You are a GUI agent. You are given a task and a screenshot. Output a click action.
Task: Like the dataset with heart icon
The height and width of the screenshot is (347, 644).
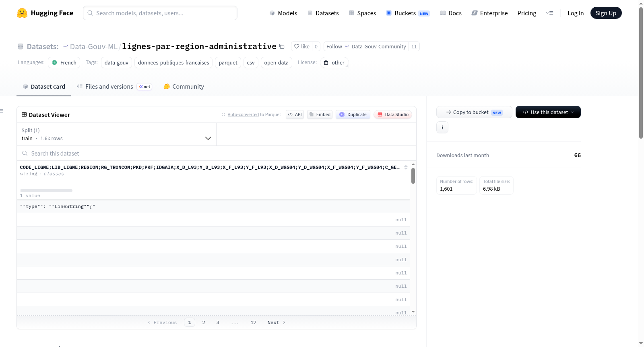(x=301, y=46)
